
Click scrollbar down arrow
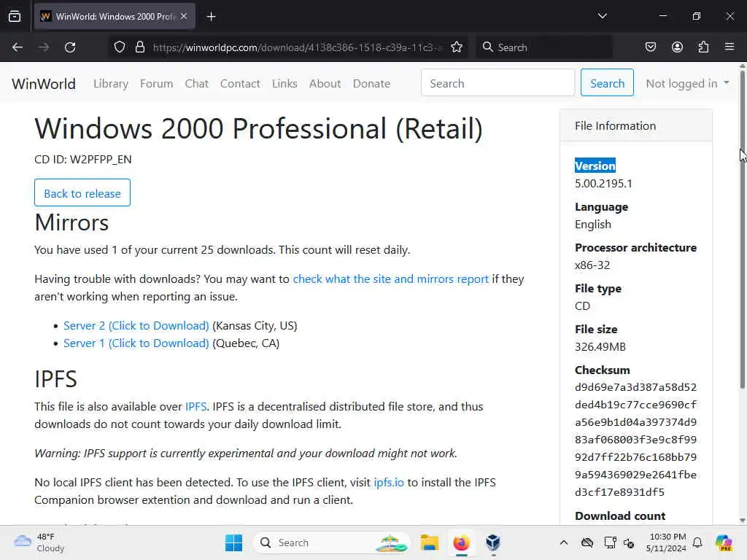[x=742, y=521]
